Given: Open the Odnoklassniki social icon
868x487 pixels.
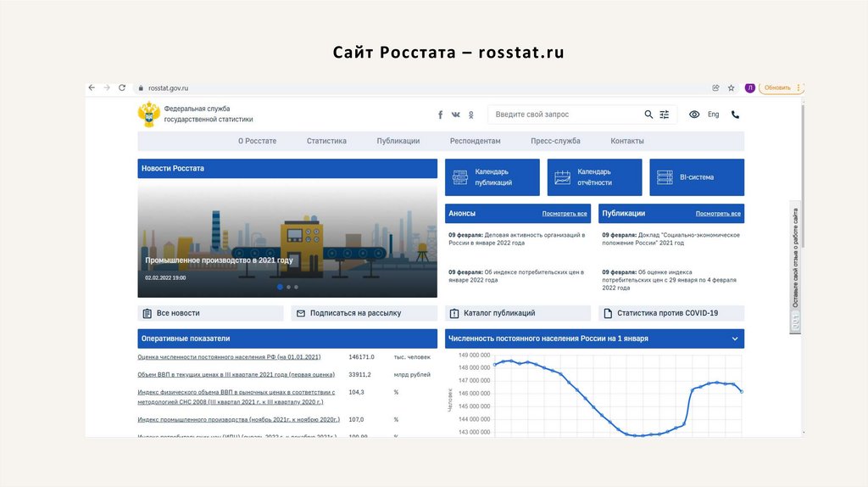Looking at the screenshot, I should click(x=471, y=115).
